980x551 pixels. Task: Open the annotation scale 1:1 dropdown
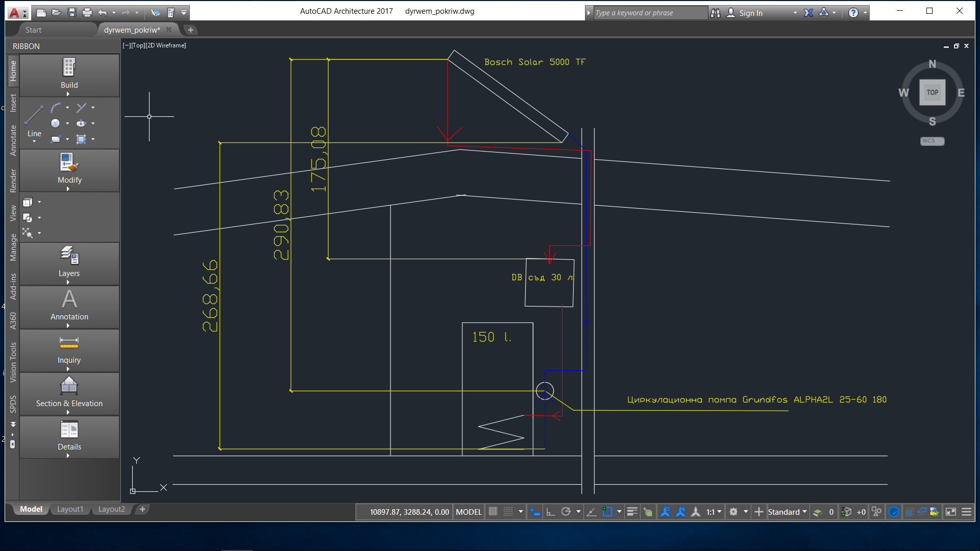714,512
